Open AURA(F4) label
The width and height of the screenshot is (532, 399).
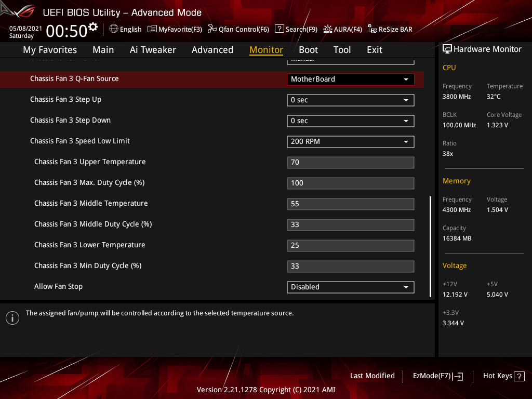(348, 30)
